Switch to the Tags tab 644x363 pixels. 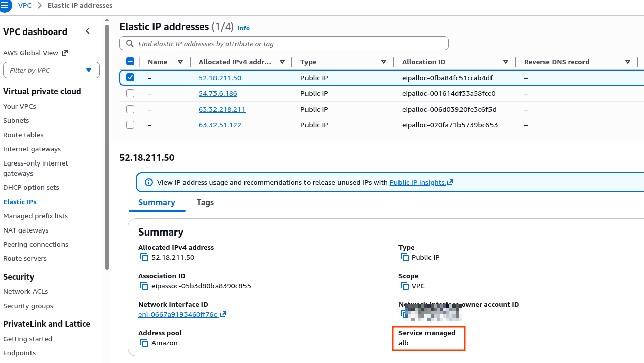coord(205,202)
